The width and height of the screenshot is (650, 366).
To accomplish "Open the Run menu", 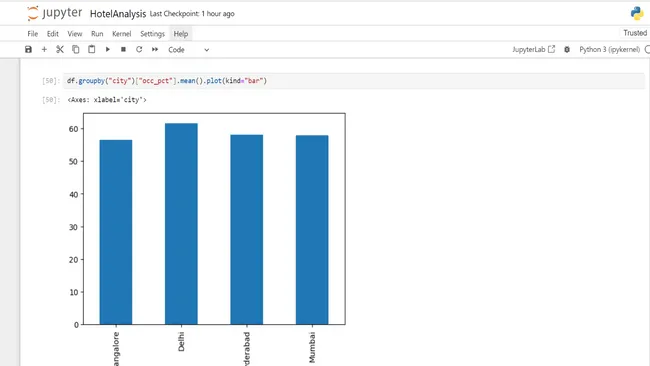I will coord(97,34).
